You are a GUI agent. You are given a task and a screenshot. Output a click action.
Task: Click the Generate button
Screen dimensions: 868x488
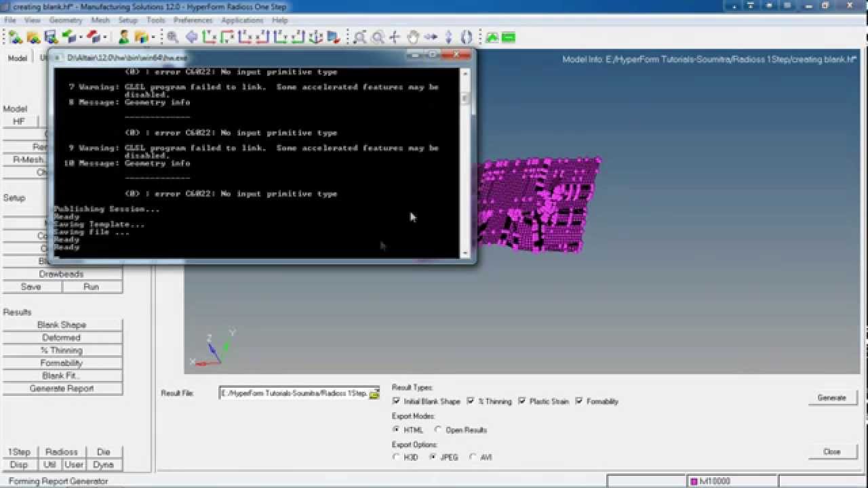click(832, 398)
